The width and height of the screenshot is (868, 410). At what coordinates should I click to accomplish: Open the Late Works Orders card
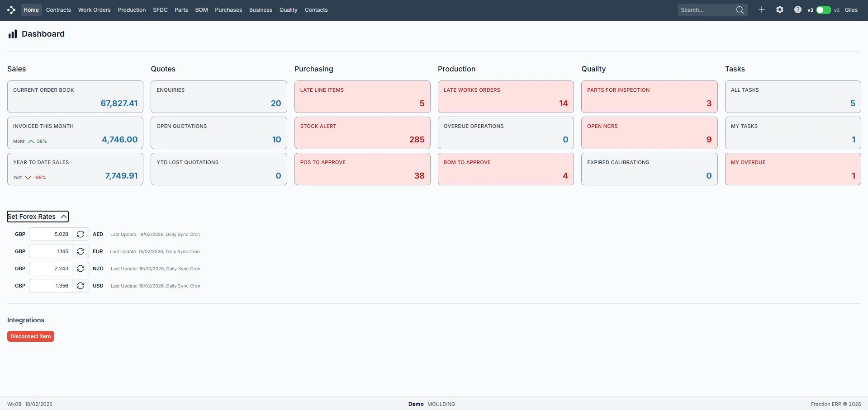(505, 97)
